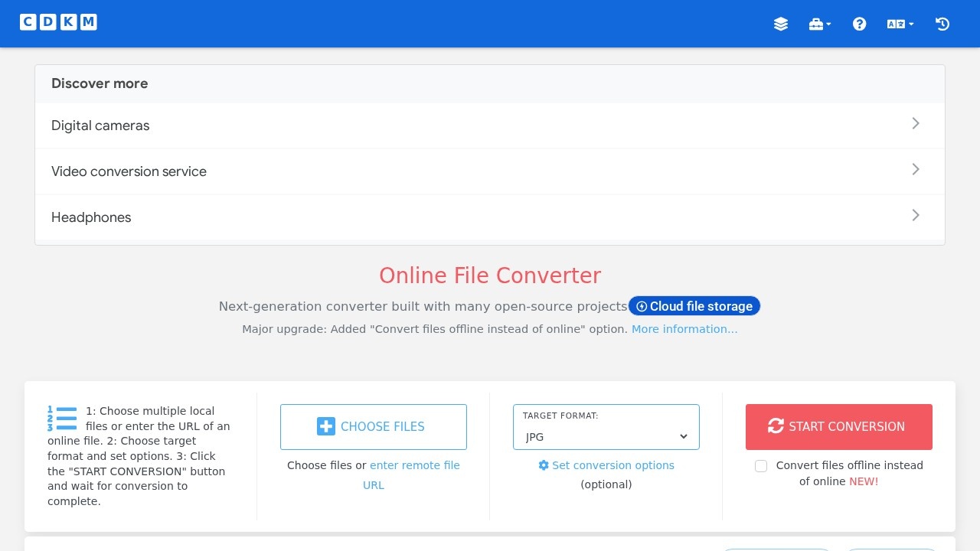This screenshot has width=980, height=551.
Task: Select the Video conversion service item
Action: pyautogui.click(x=129, y=171)
